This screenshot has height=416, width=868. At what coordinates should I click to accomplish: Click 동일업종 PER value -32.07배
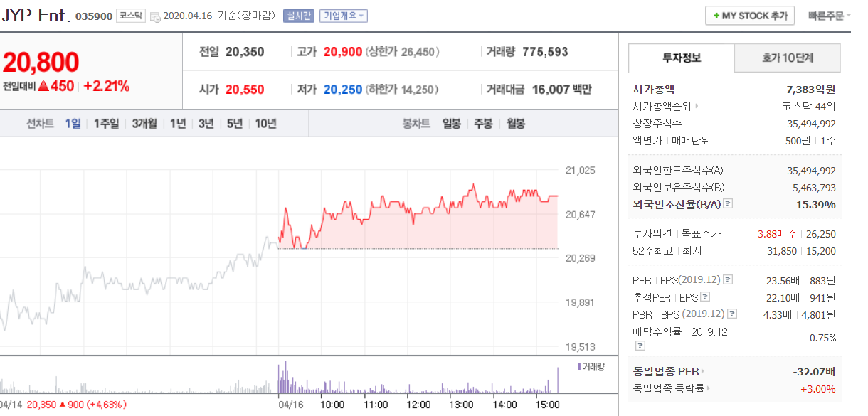[815, 371]
